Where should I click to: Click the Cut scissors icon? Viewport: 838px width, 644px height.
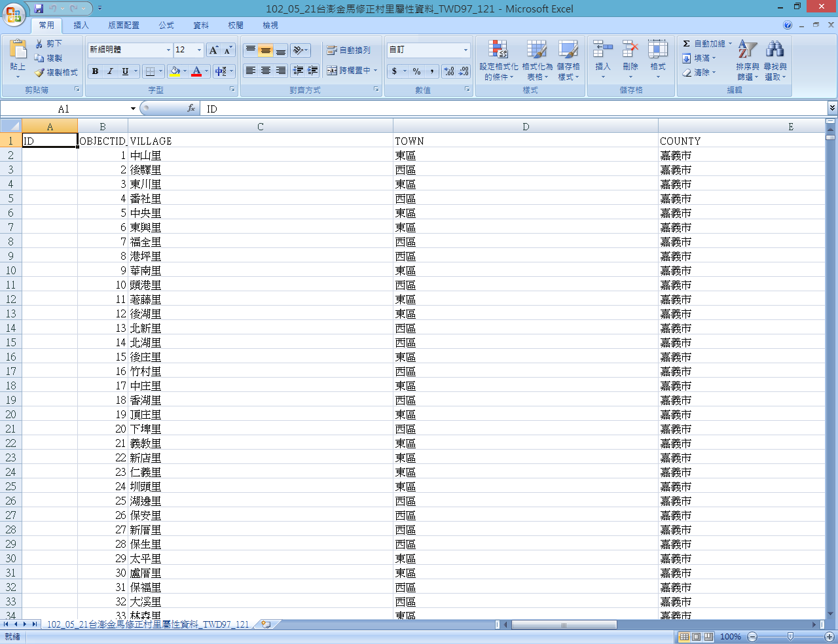coord(40,43)
